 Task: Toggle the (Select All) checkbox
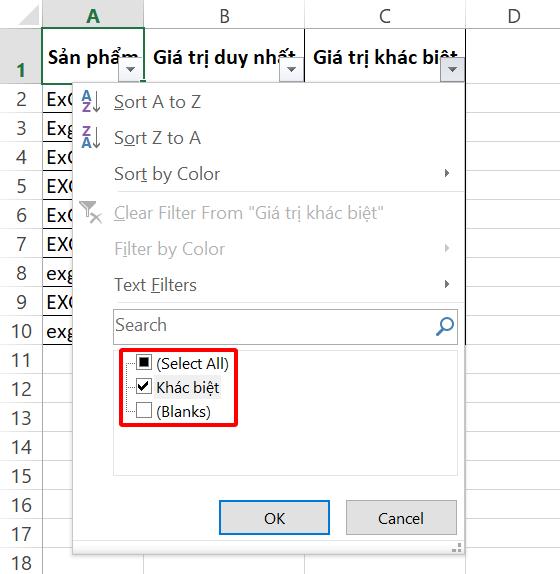click(x=144, y=362)
